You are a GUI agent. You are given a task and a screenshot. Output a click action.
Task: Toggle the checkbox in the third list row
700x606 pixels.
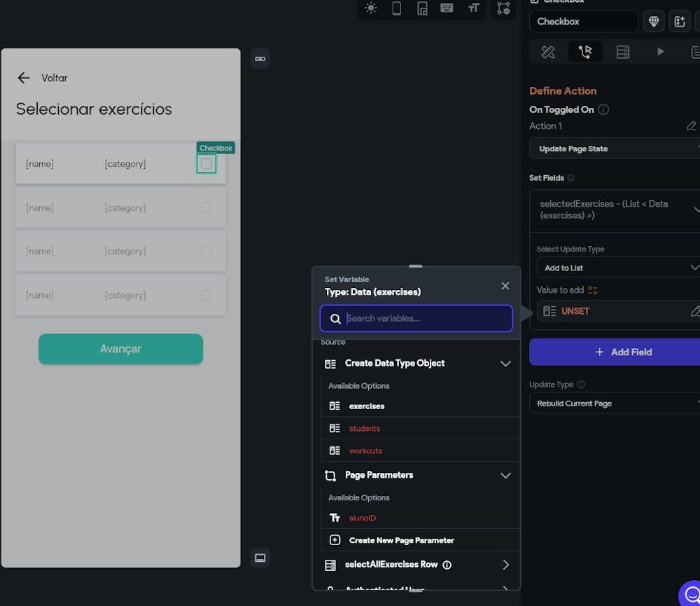(206, 252)
